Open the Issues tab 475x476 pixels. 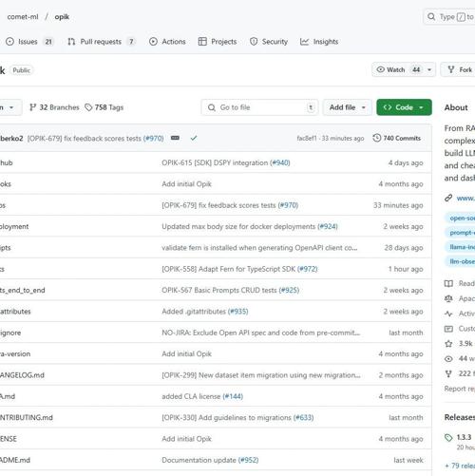tap(29, 42)
